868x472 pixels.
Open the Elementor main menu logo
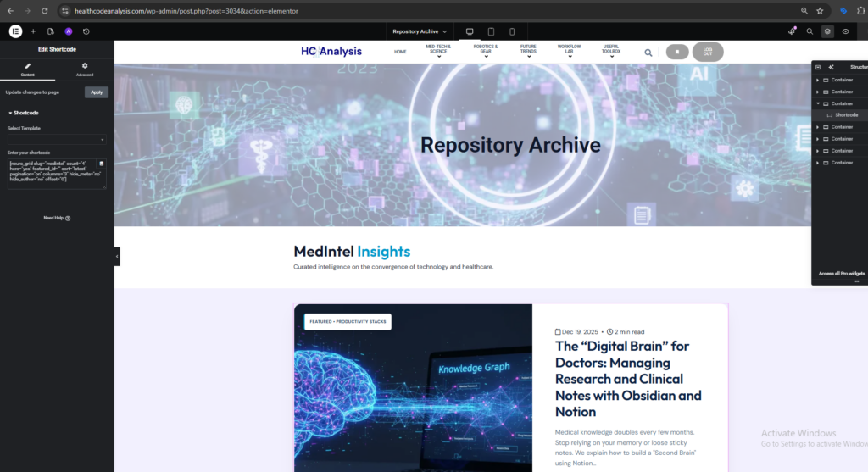15,31
